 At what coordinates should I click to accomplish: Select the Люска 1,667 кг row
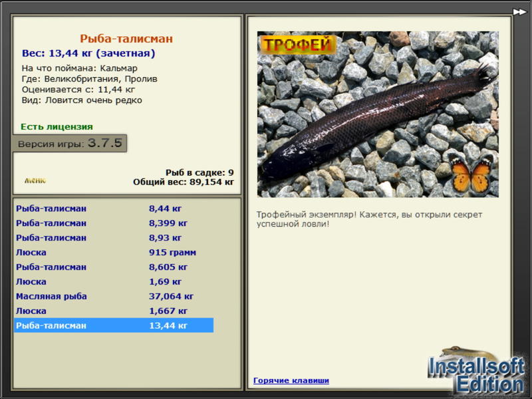(x=114, y=311)
